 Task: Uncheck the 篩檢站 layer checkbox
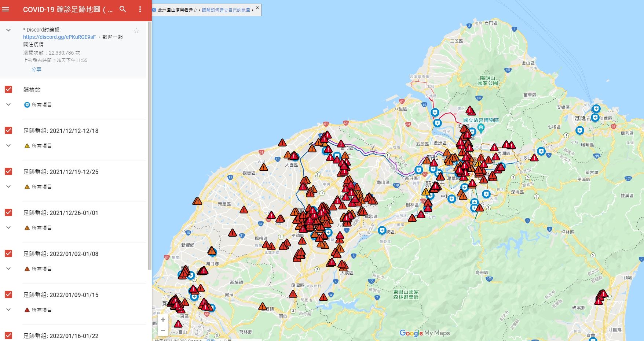tap(8, 89)
